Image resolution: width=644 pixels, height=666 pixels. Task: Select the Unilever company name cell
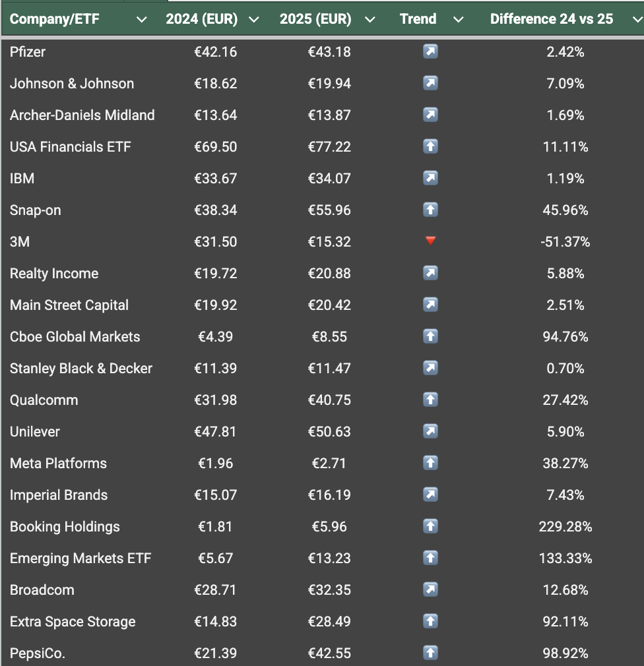click(x=35, y=431)
